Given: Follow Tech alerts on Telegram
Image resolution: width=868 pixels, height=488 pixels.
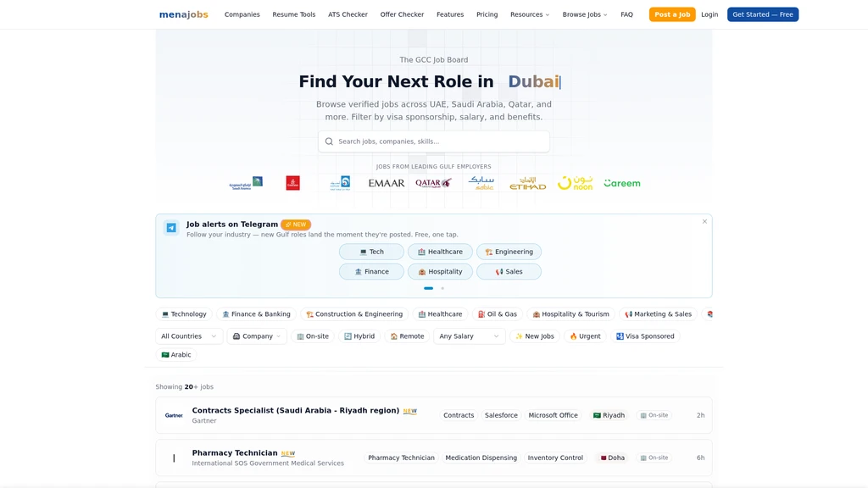Looking at the screenshot, I should 371,252.
